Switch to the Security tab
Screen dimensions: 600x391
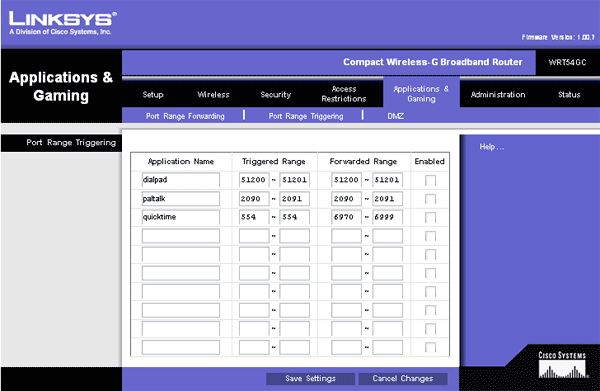(x=276, y=94)
